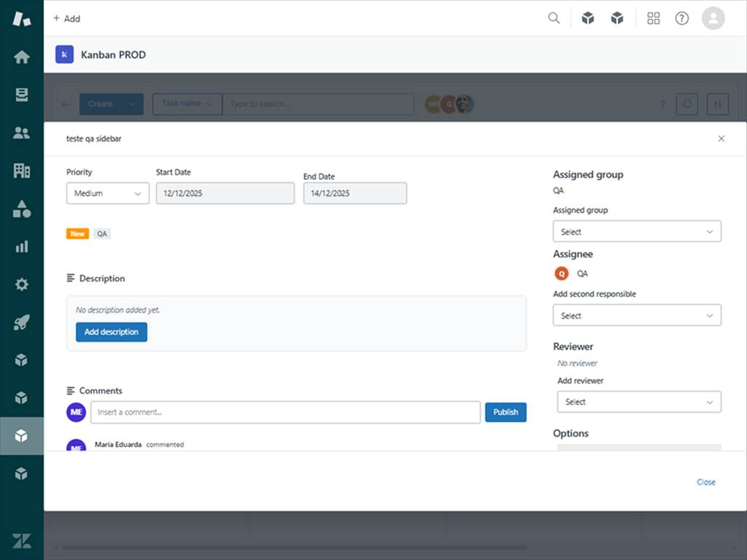
Task: Open the Priority dropdown showing Medium
Action: tap(107, 193)
